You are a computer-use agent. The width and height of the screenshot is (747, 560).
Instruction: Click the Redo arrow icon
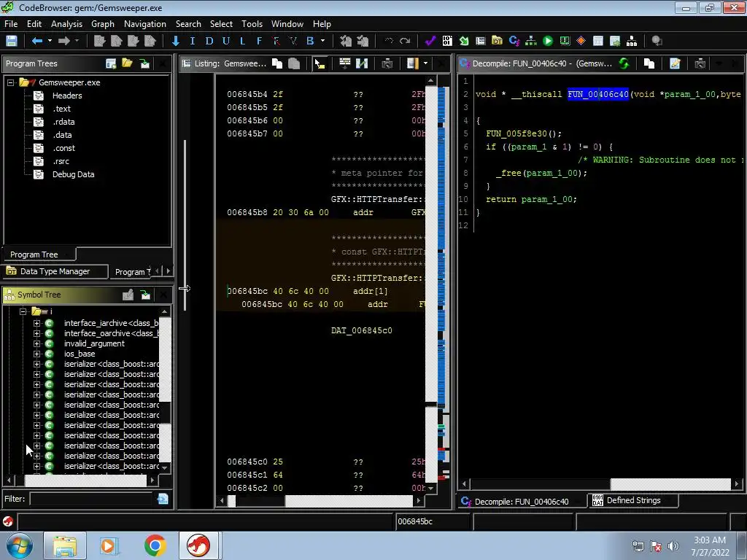405,41
